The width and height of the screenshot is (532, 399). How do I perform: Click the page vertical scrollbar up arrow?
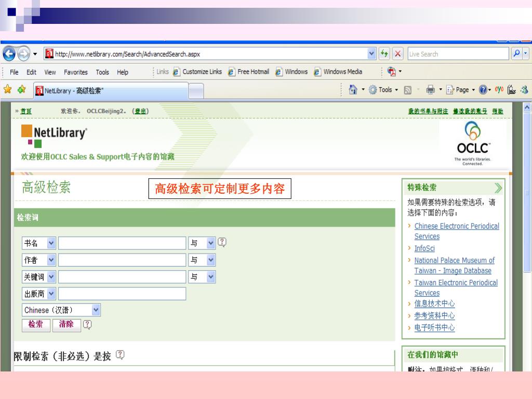pyautogui.click(x=527, y=108)
